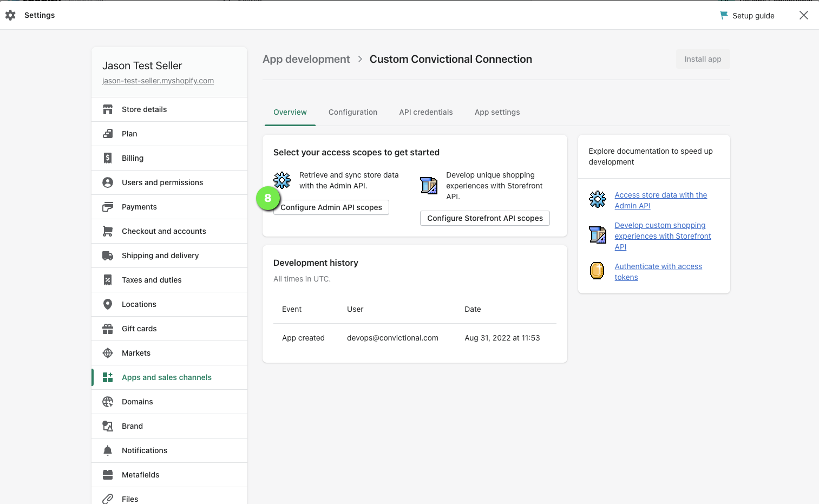
Task: Open the Plan settings page
Action: pyautogui.click(x=169, y=134)
